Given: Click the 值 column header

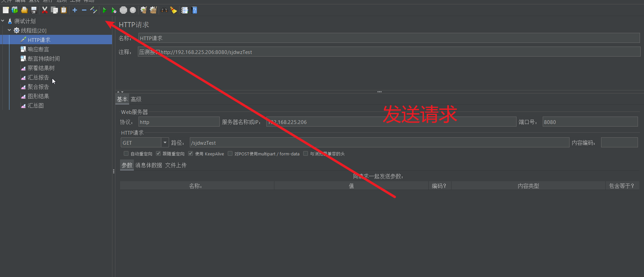Looking at the screenshot, I should (x=351, y=186).
